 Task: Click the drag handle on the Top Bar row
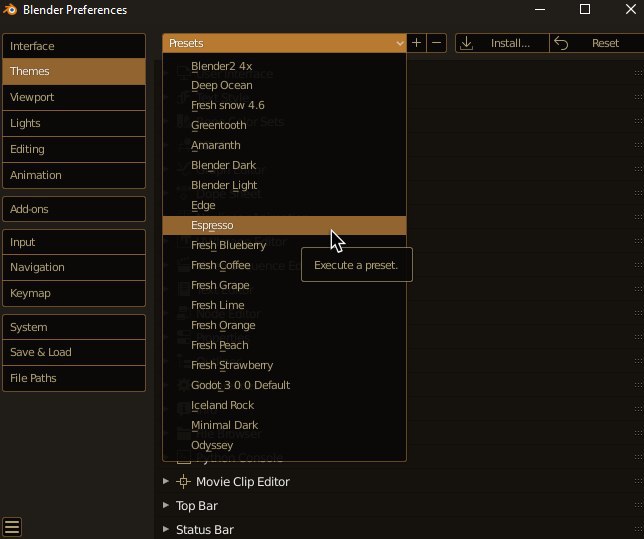[x=638, y=505]
